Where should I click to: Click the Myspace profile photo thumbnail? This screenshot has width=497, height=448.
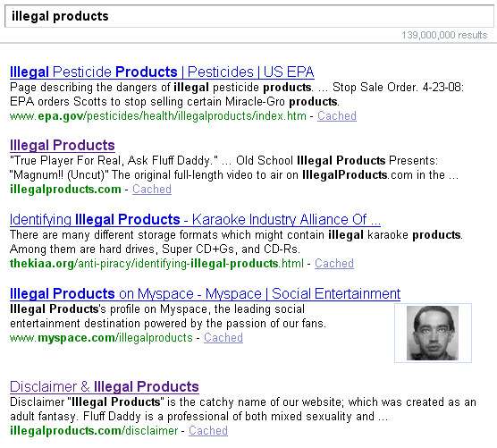click(433, 333)
